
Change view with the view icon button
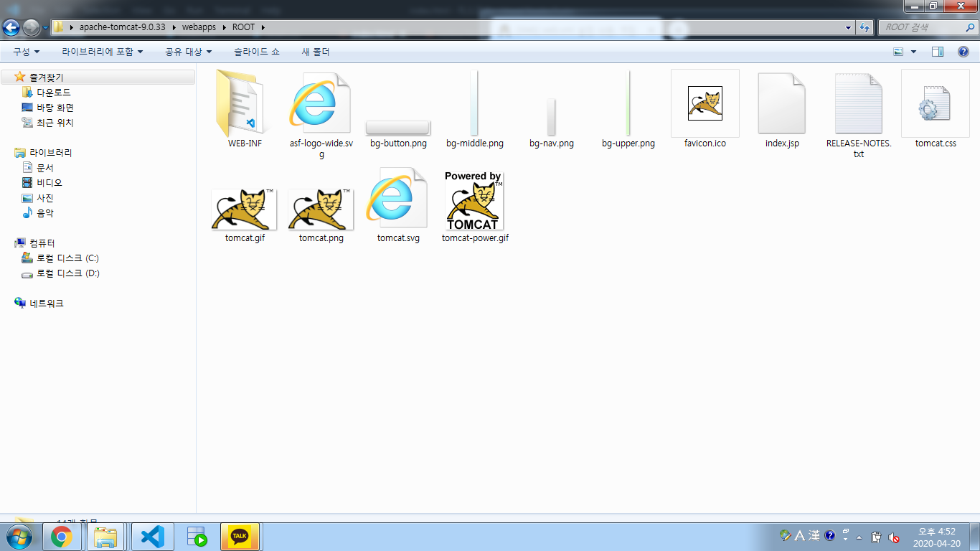pos(898,52)
